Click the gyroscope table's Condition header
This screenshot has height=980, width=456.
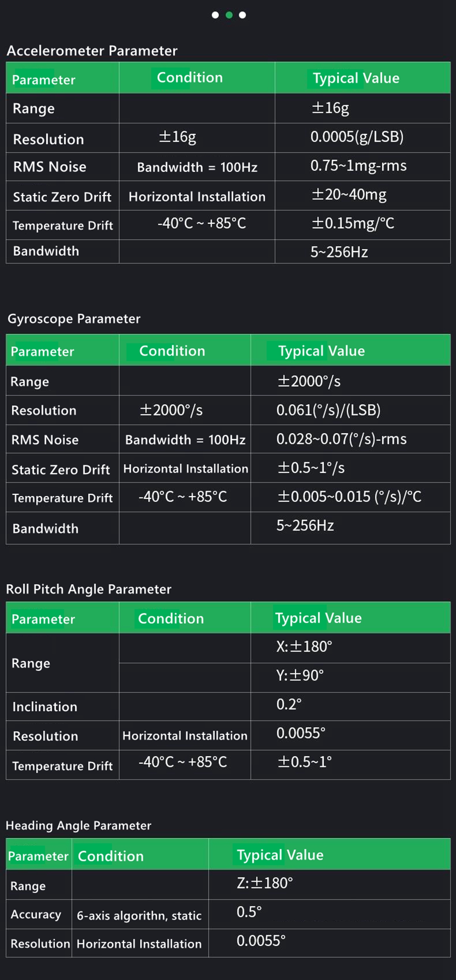point(172,351)
